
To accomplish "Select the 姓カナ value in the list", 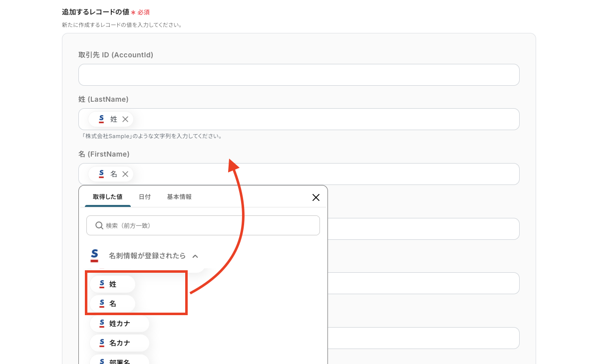I will click(120, 324).
